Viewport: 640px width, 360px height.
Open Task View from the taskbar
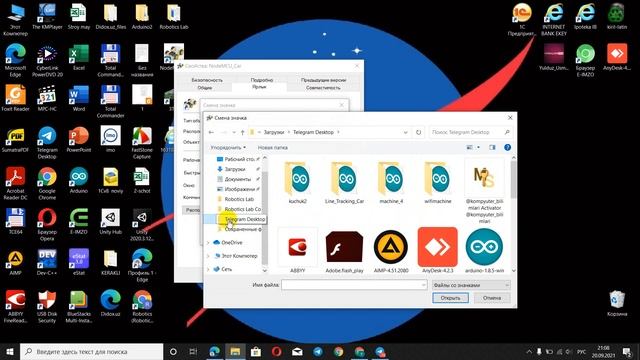point(193,351)
